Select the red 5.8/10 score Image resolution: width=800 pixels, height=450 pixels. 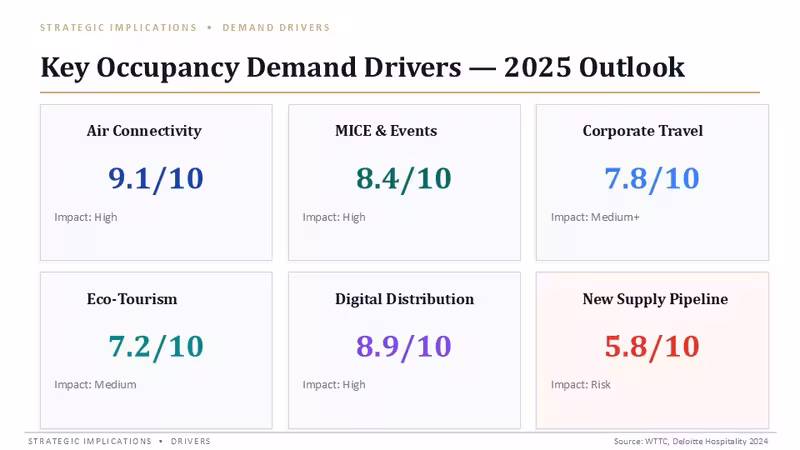(x=652, y=346)
